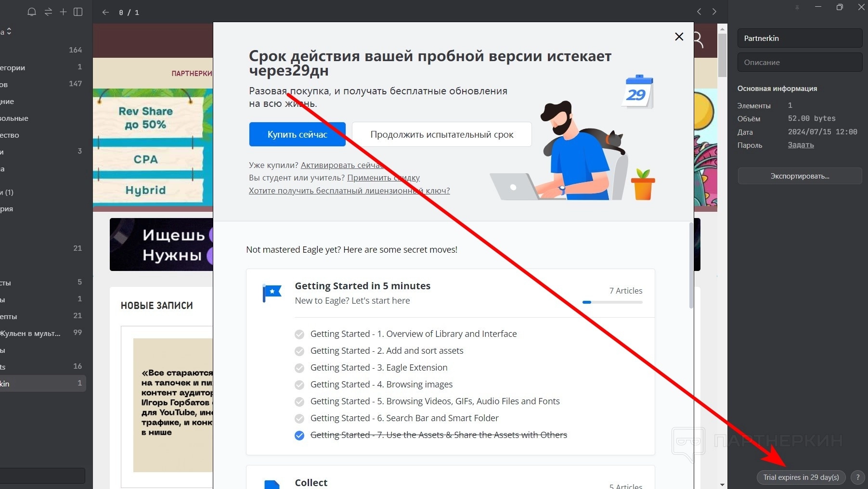Click the webpage scroll up arrow
This screenshot has width=868, height=489.
pos(722,29)
